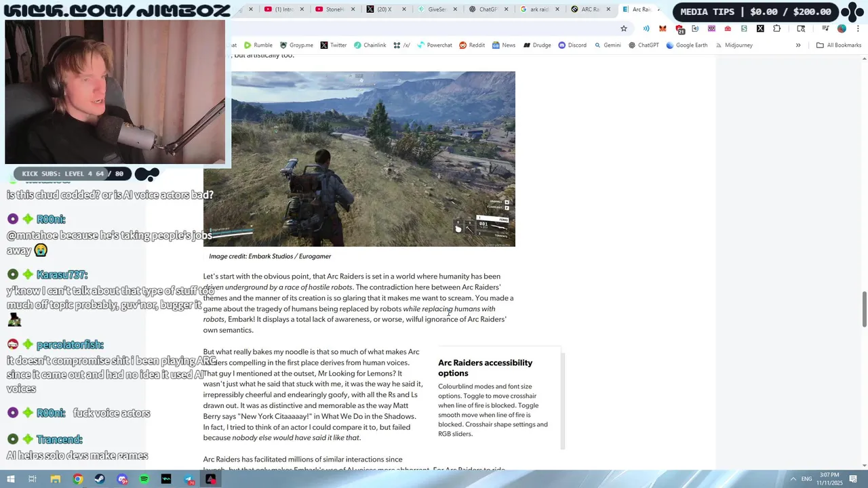Switch to Google Chrome on the taskbar
868x488 pixels.
click(x=78, y=479)
